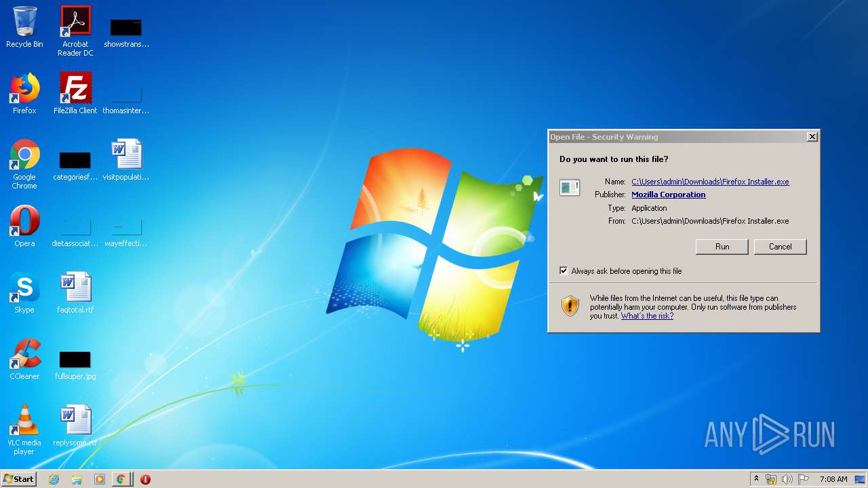Image resolution: width=868 pixels, height=488 pixels.
Task: Open the What's the risk? link
Action: click(647, 316)
